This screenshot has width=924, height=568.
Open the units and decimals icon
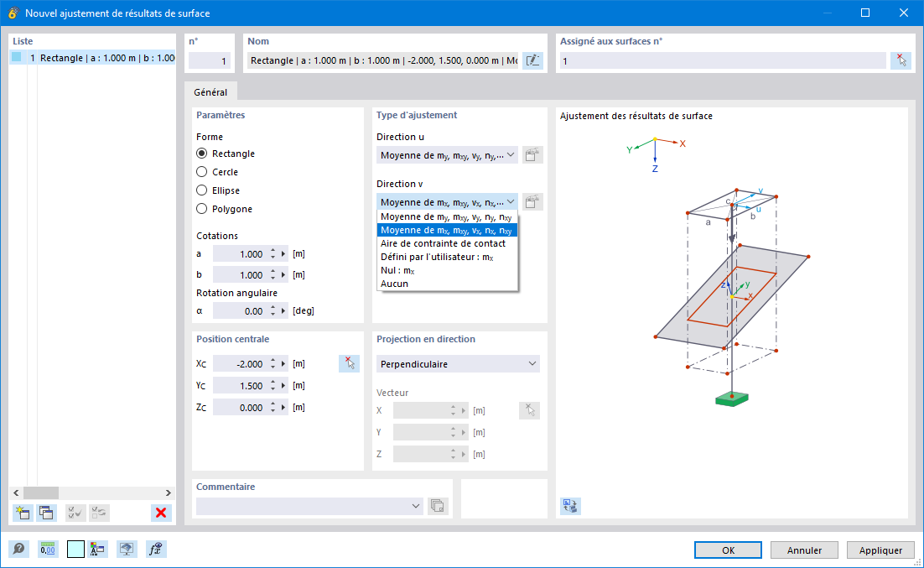click(48, 550)
